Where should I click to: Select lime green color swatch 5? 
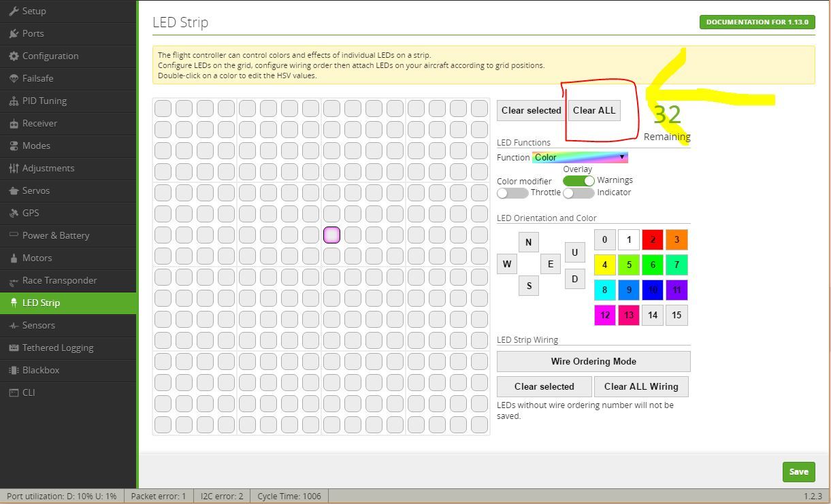coord(629,265)
